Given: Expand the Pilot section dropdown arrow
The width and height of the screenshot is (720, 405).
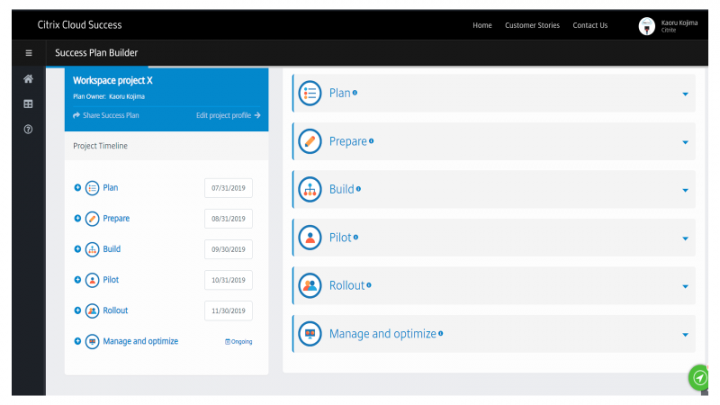Looking at the screenshot, I should coord(685,238).
